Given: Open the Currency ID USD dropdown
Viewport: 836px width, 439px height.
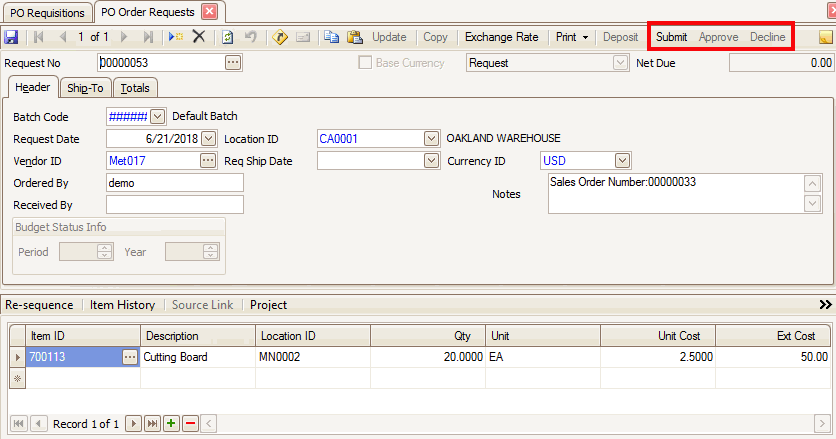Looking at the screenshot, I should pos(622,160).
